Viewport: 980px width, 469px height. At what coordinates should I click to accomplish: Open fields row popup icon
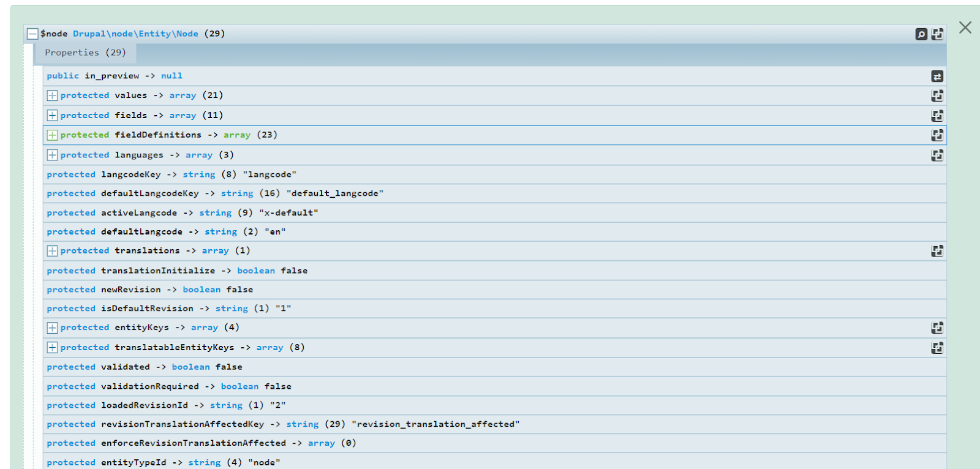coord(937,115)
